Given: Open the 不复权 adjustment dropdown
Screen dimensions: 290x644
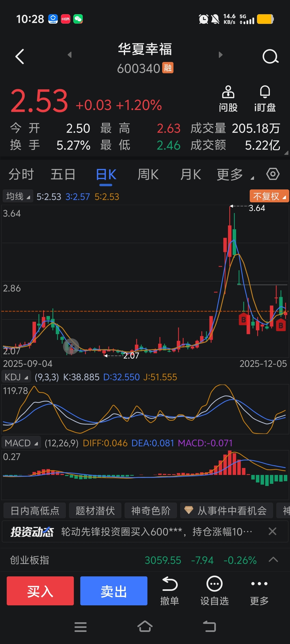Looking at the screenshot, I should tap(269, 196).
